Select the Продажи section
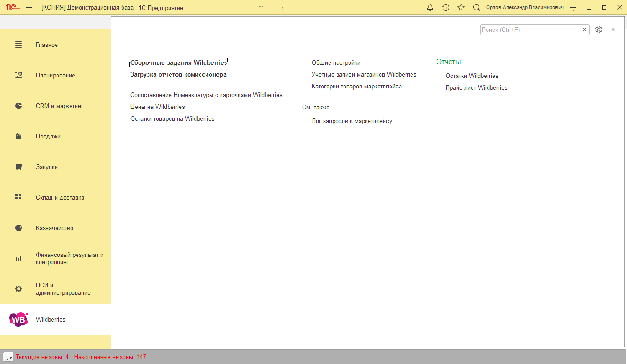The image size is (627, 364). pyautogui.click(x=48, y=137)
